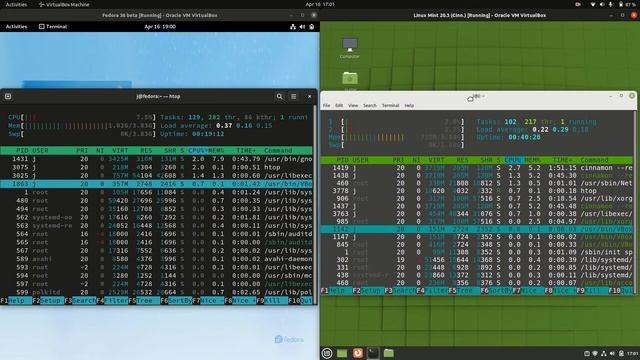This screenshot has width=640, height=360.
Task: Open a new tab in the Fedora terminal
Action: point(8,96)
